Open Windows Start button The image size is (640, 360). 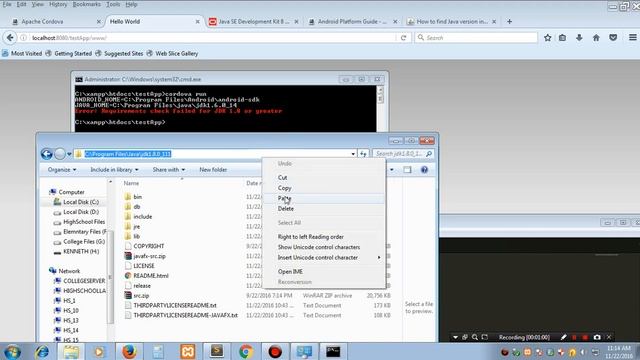point(12,352)
